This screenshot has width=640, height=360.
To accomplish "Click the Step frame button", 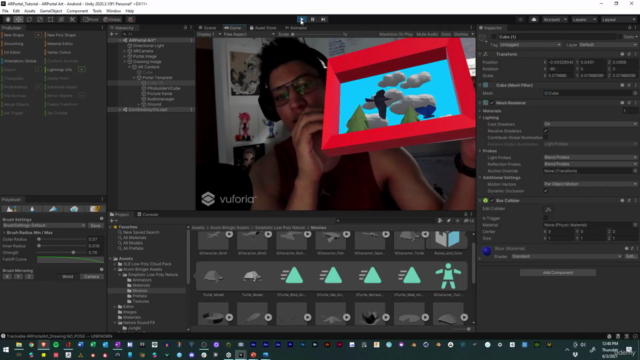I will point(323,19).
